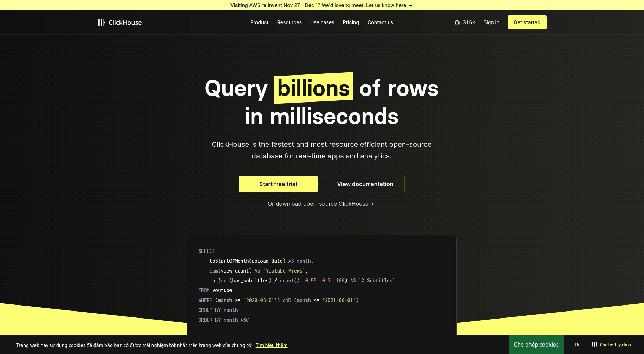Open the Product menu
644x354 pixels.
tap(259, 22)
